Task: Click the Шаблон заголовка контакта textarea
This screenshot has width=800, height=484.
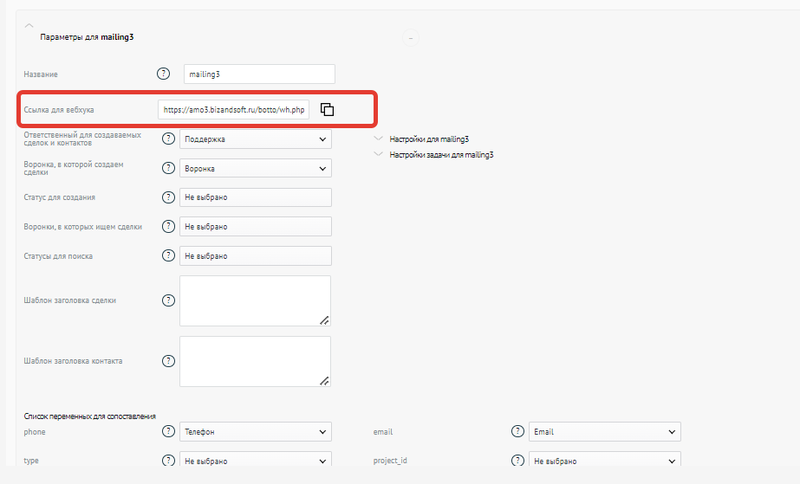Action: click(255, 361)
